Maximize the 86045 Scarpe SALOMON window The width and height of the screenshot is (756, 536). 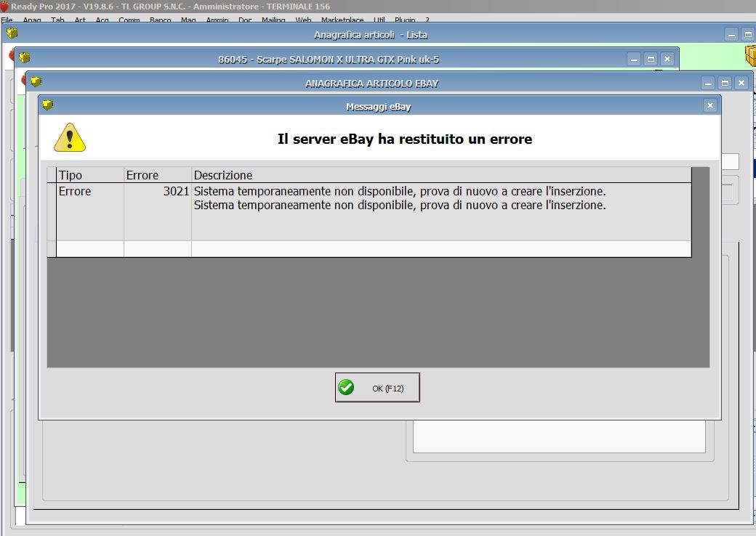[x=651, y=60]
